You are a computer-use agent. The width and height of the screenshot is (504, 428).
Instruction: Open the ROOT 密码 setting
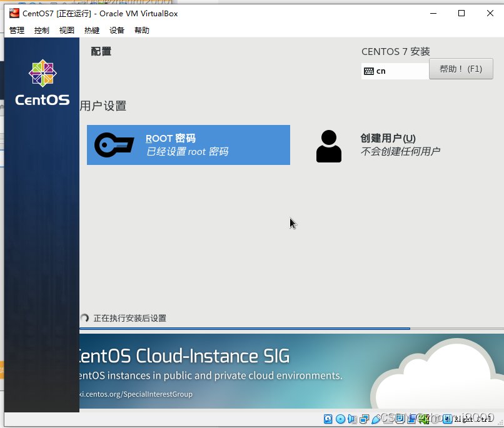(x=188, y=145)
